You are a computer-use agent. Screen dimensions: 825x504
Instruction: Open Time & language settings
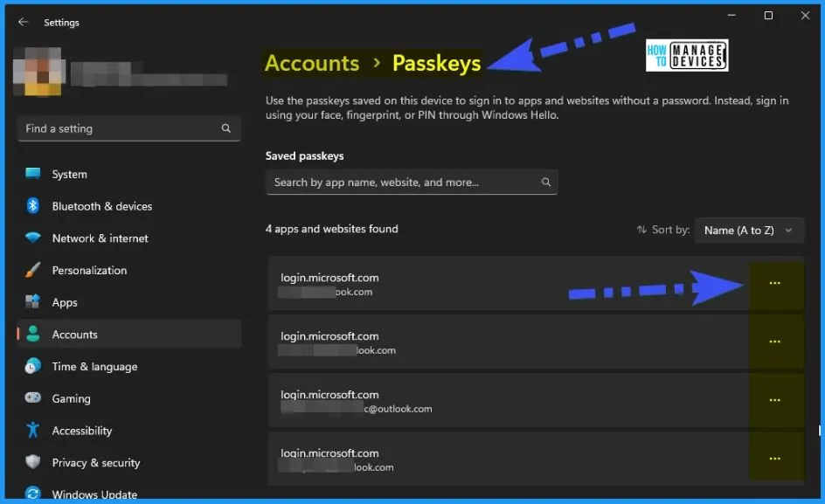coord(129,366)
